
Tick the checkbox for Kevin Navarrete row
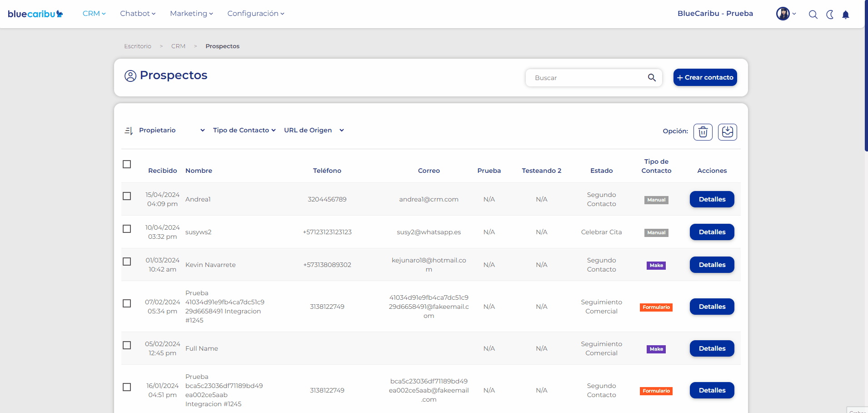click(x=127, y=262)
